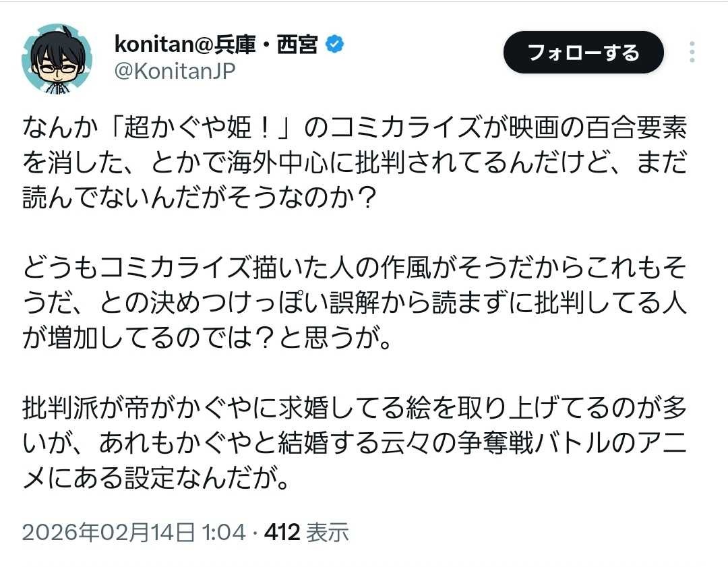Click the paragraph starting with どうもコミカライズ

click(354, 301)
